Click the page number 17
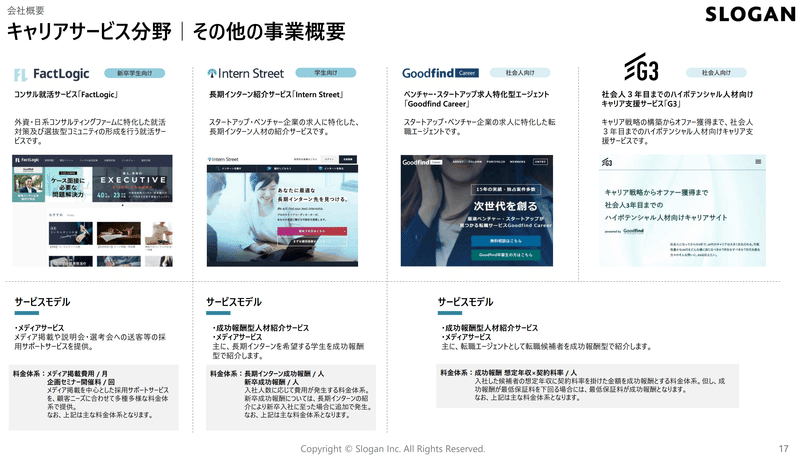Screen dimensions: 800x456 click(784, 449)
